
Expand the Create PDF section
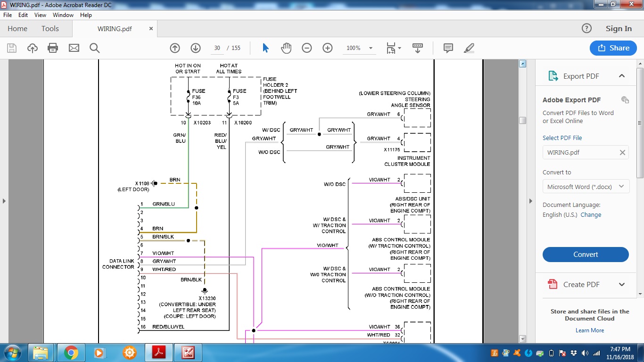[622, 284]
